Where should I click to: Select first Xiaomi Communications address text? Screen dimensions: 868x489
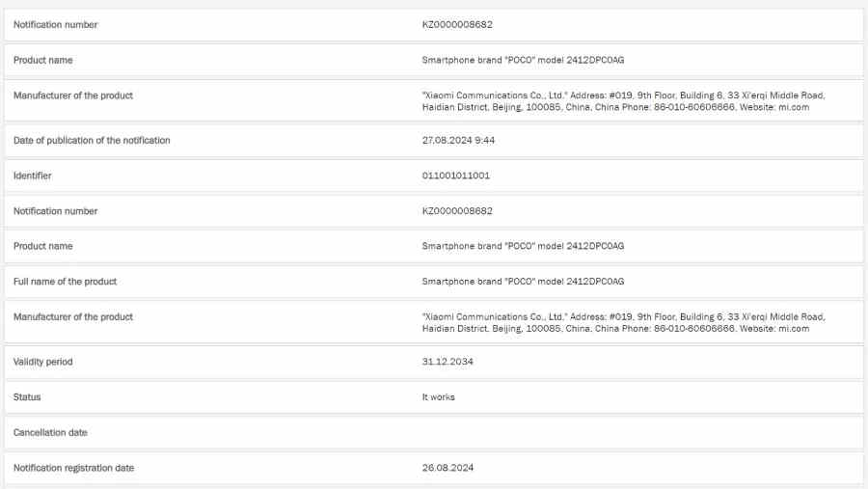(x=623, y=101)
